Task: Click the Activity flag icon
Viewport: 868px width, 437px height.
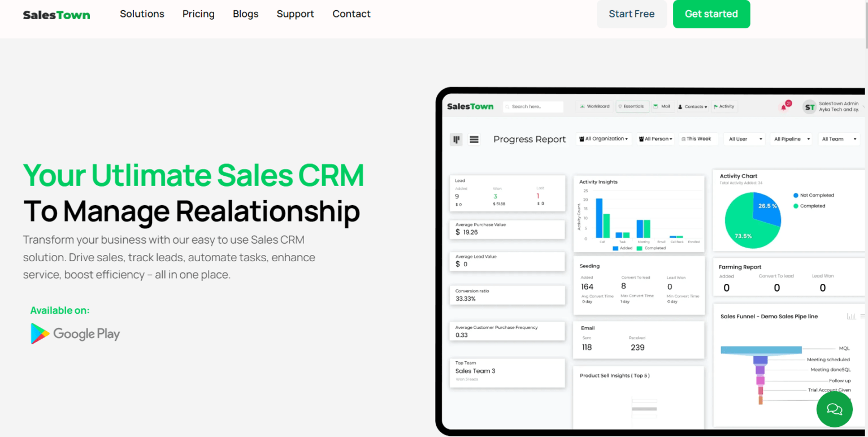Action: click(724, 106)
